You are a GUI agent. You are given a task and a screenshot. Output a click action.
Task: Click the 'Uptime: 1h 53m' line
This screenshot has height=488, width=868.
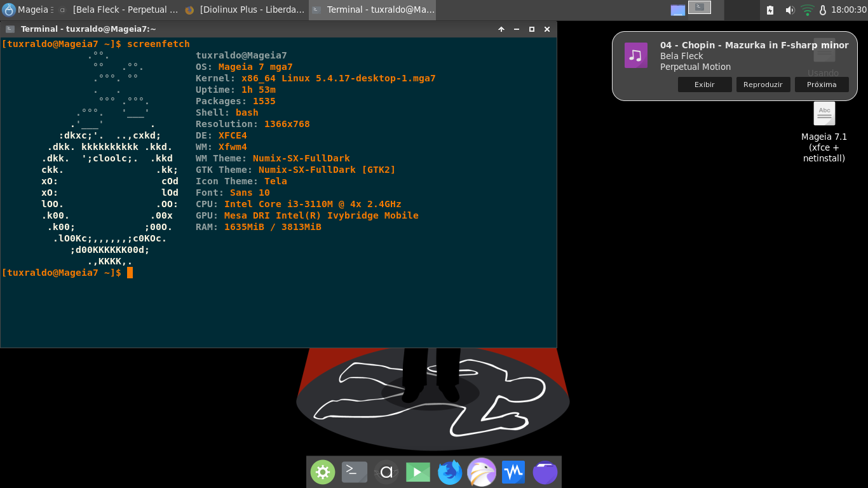pos(236,90)
